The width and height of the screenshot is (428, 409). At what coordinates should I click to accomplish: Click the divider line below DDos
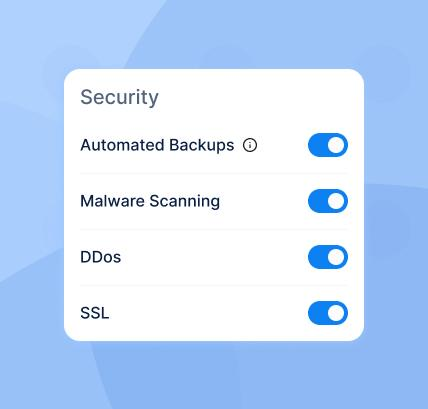(214, 285)
